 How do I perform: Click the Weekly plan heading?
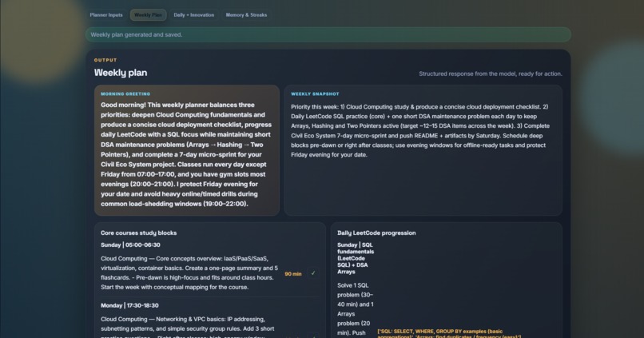pyautogui.click(x=121, y=73)
